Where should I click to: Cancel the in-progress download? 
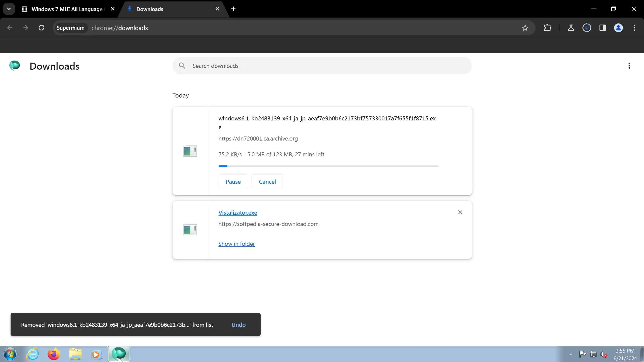coord(267,182)
